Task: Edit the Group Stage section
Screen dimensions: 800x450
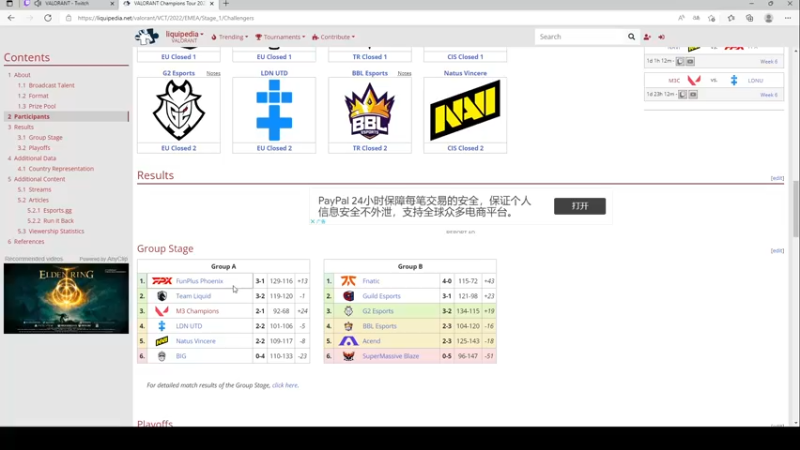Action: (x=777, y=251)
